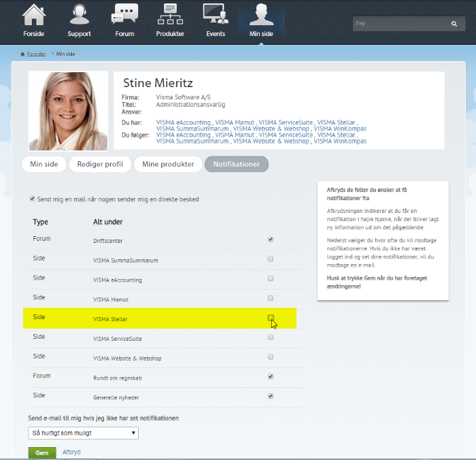
Task: Click the search magnifier icon
Action: click(x=454, y=24)
